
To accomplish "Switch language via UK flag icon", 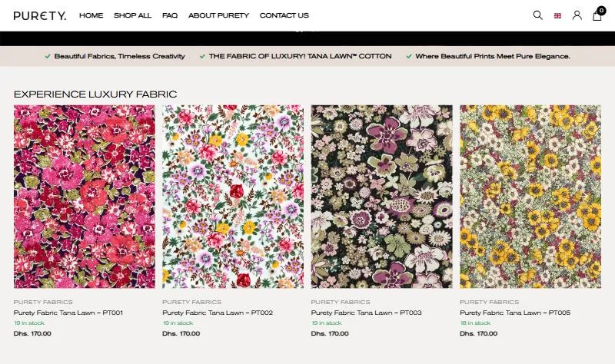I will (557, 15).
